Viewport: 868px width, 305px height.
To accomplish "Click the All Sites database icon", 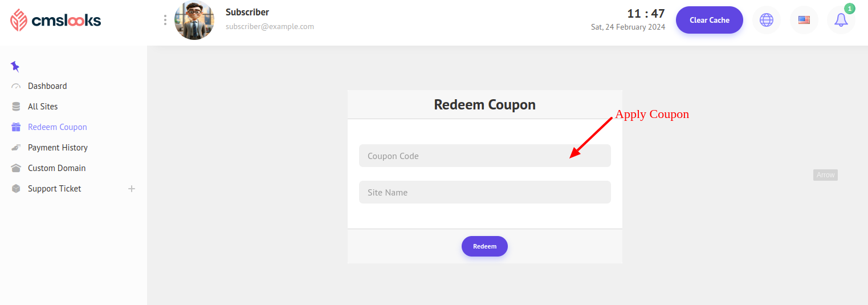I will pos(16,107).
